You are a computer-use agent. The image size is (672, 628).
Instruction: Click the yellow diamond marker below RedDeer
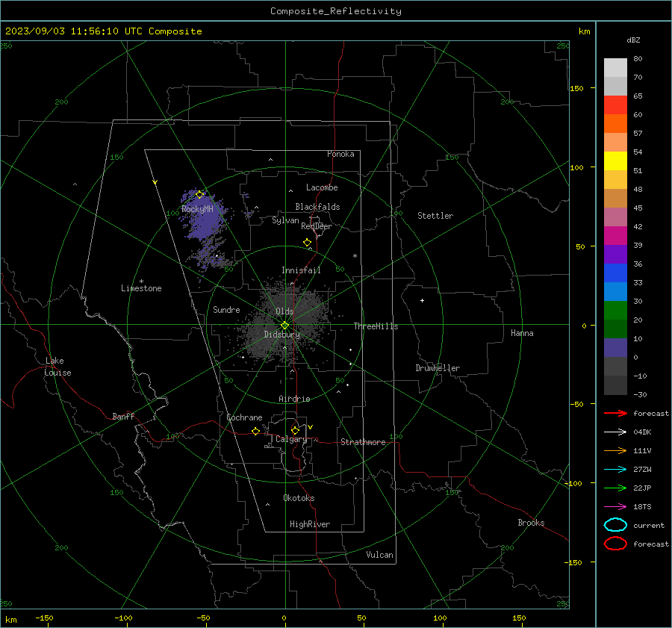click(x=308, y=243)
